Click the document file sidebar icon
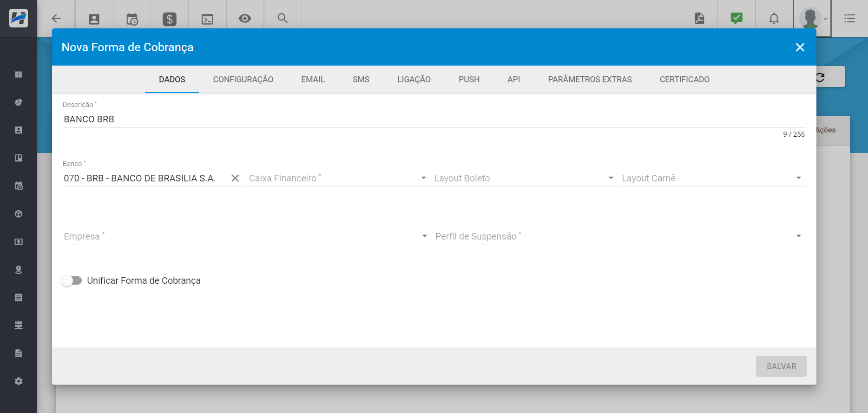The width and height of the screenshot is (868, 413). 19,353
